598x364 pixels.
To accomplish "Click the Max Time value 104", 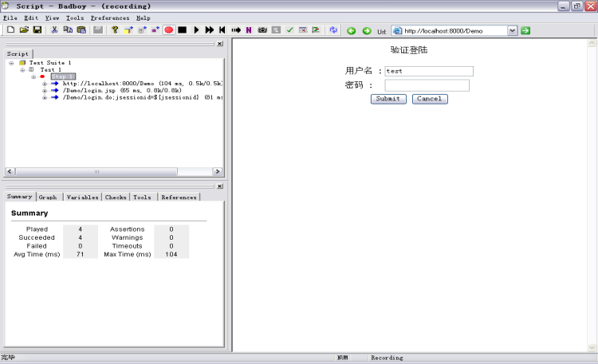I will 171,254.
